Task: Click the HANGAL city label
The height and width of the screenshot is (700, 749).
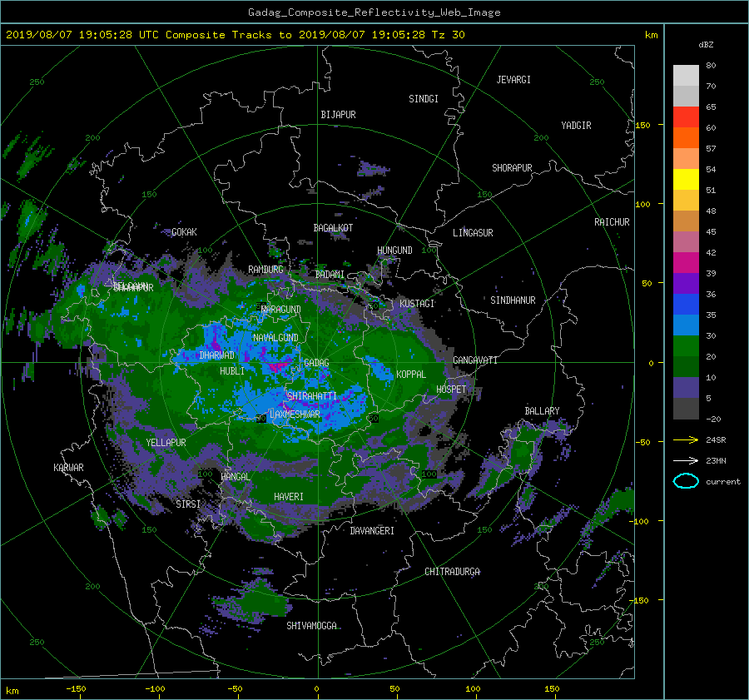Action: tap(235, 477)
